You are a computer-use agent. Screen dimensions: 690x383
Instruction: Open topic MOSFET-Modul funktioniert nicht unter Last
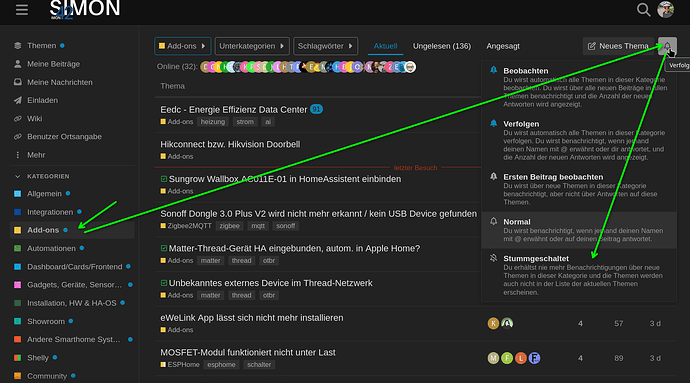tap(248, 353)
